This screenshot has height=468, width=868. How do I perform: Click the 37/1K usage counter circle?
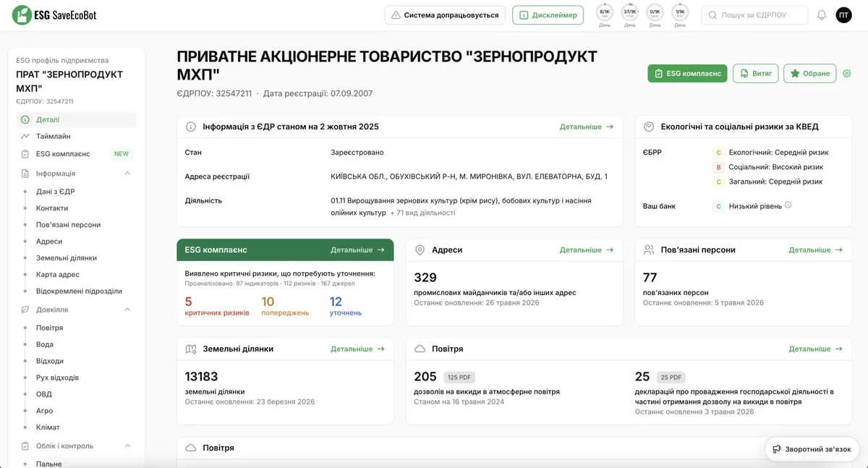pyautogui.click(x=630, y=12)
